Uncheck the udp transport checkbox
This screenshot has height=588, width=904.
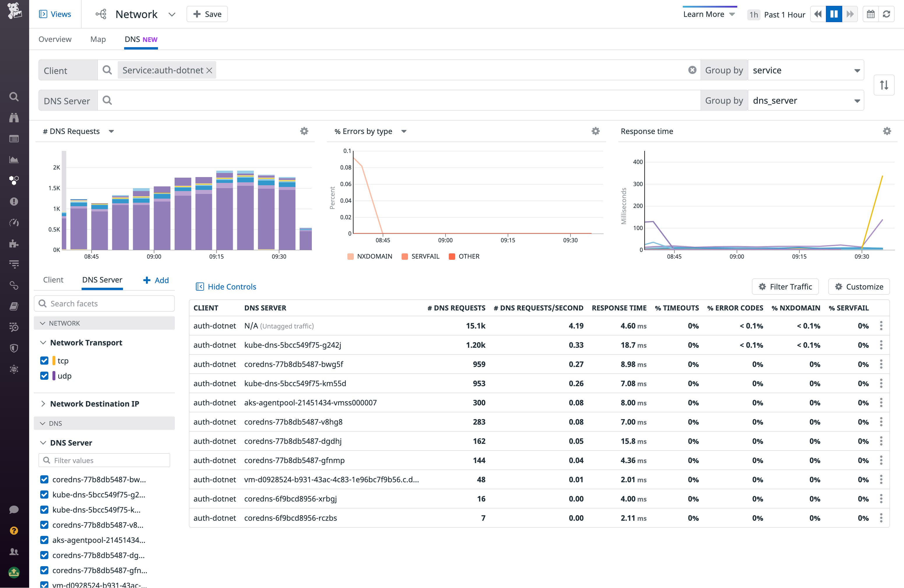pyautogui.click(x=44, y=376)
